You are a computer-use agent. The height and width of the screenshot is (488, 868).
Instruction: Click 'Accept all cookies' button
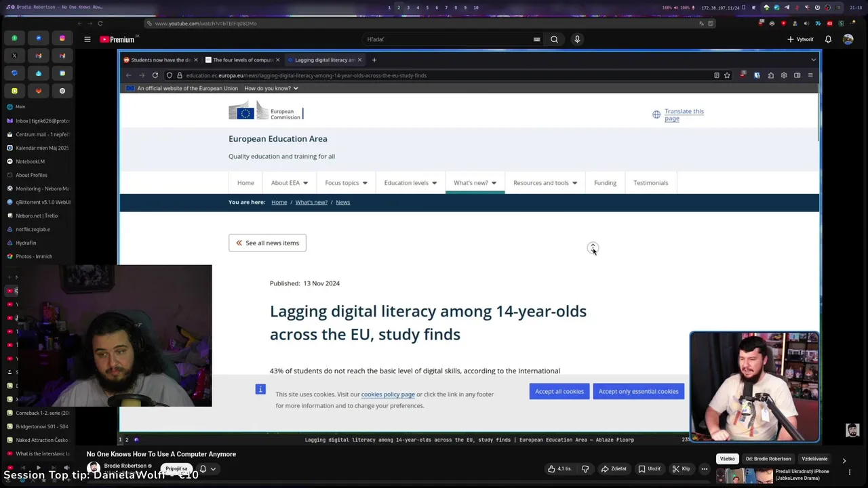tap(559, 391)
